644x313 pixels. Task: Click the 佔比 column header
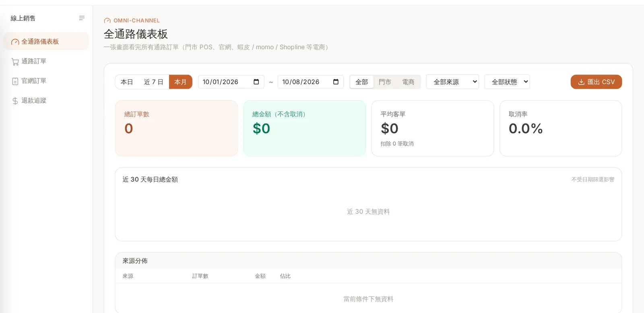[x=285, y=276]
